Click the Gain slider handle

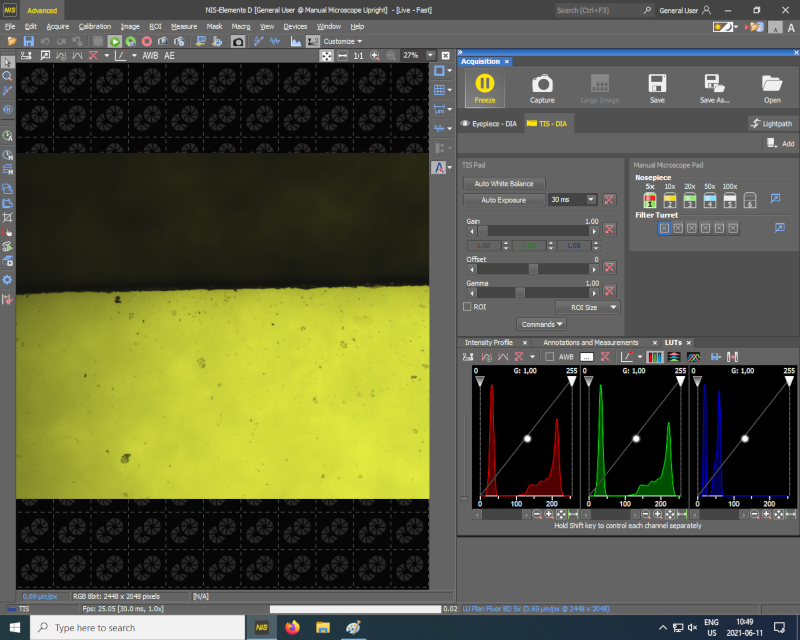(x=483, y=231)
